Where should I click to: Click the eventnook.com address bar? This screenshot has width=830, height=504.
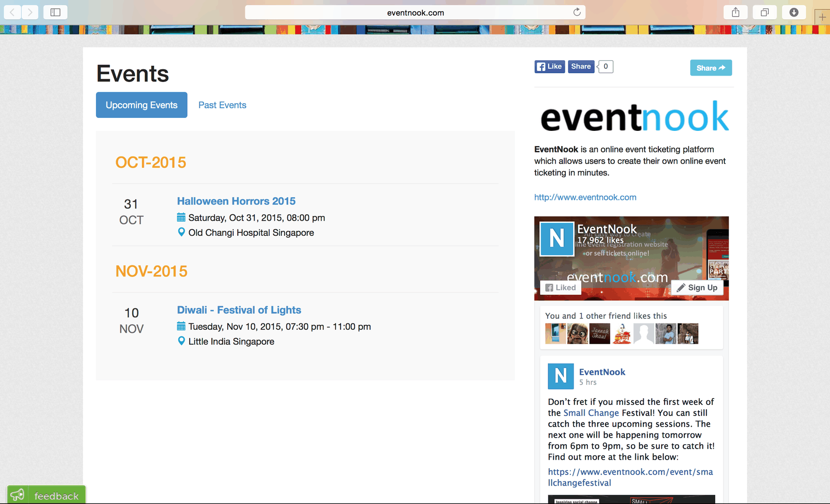pyautogui.click(x=415, y=12)
